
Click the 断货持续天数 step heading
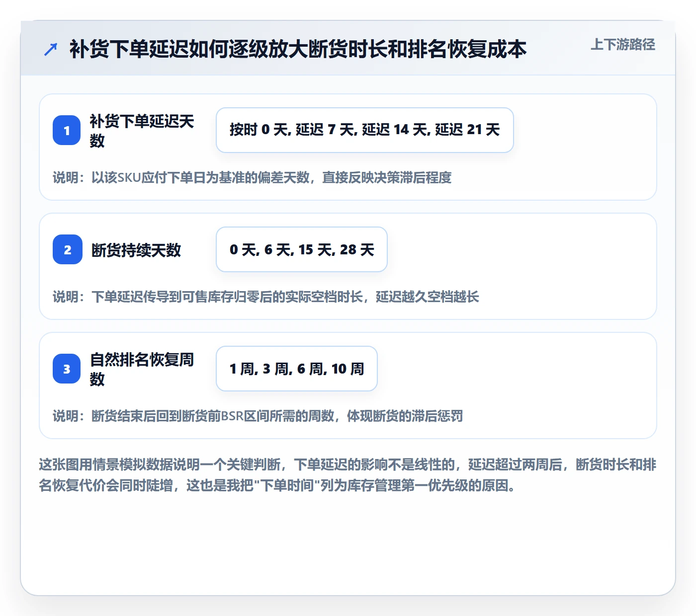(x=136, y=250)
